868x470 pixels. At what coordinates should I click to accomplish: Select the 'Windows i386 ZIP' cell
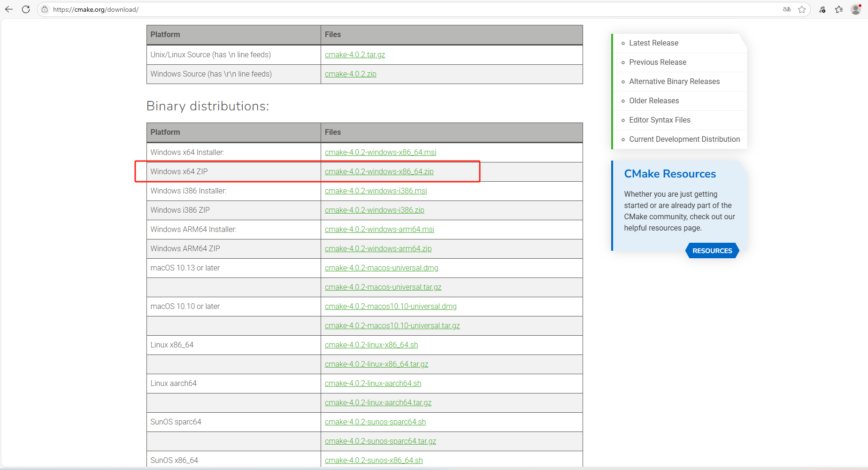coord(233,210)
